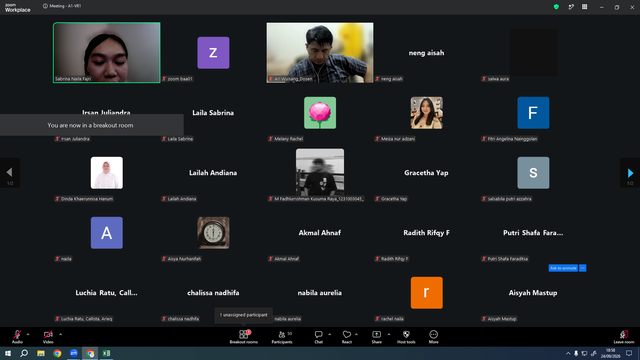640x360 pixels.
Task: Open Breakout rooms panel
Action: [x=244, y=337]
